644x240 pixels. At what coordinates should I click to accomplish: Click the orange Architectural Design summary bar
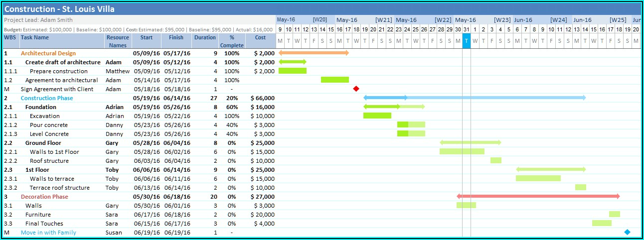[x=314, y=53]
